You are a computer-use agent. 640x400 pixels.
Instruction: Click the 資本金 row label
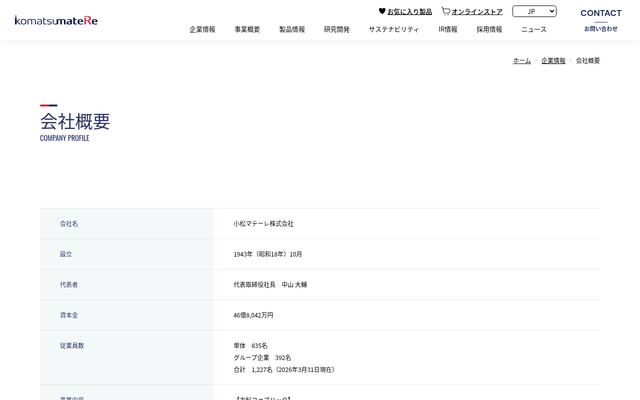pos(69,315)
